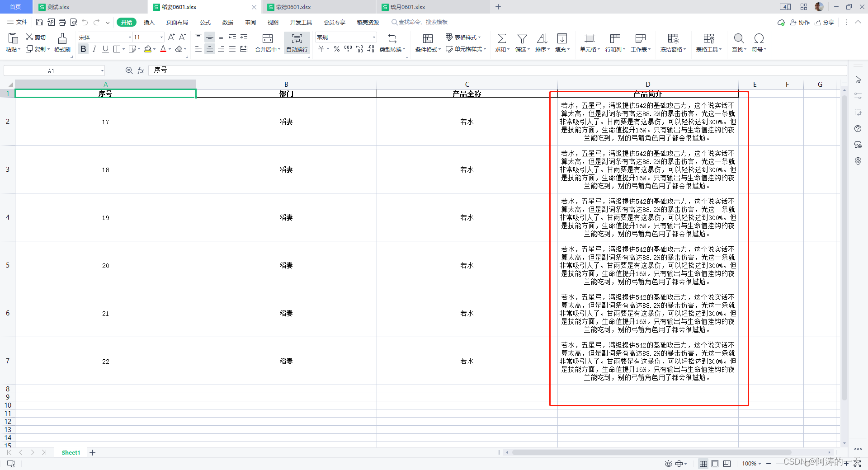The height and width of the screenshot is (470, 868).
Task: Click the fill color swatch button
Action: [x=147, y=49]
